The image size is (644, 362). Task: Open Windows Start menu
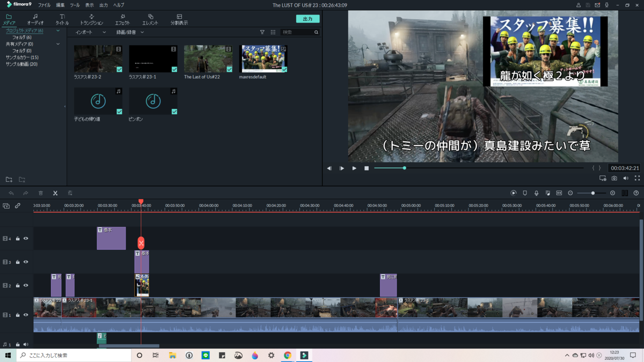click(x=8, y=356)
